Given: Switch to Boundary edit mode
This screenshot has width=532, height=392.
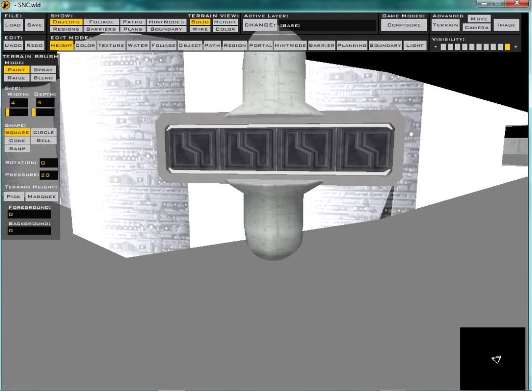Looking at the screenshot, I should click(385, 45).
